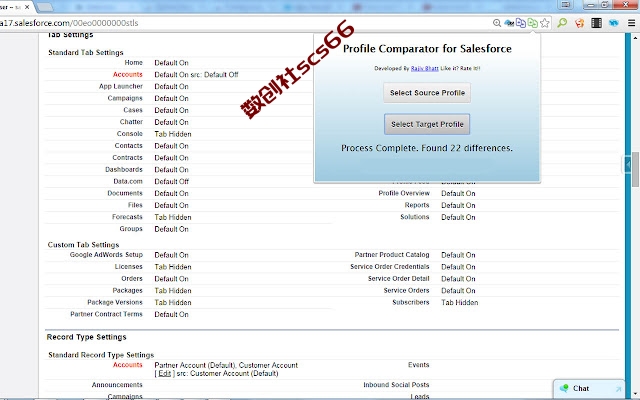Open the Chrome hamburger menu
640x400 pixels.
coord(631,23)
